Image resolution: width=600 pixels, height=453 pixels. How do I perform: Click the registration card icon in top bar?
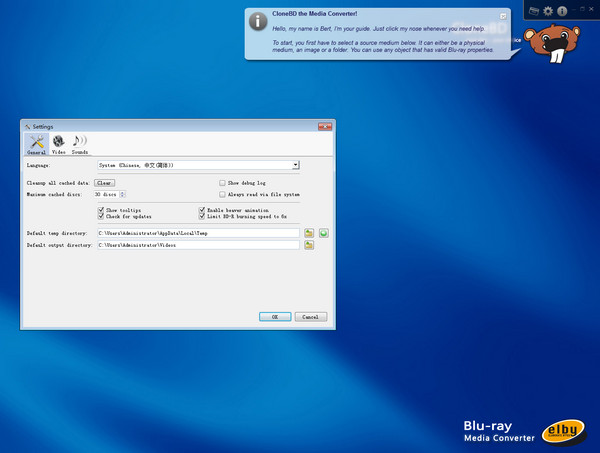coord(534,10)
